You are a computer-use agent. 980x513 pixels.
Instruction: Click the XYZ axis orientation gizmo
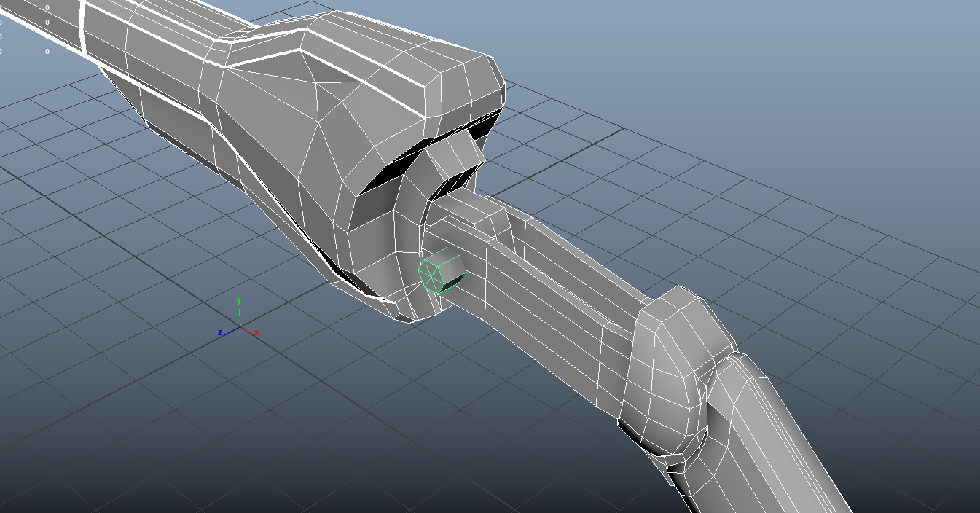(239, 318)
